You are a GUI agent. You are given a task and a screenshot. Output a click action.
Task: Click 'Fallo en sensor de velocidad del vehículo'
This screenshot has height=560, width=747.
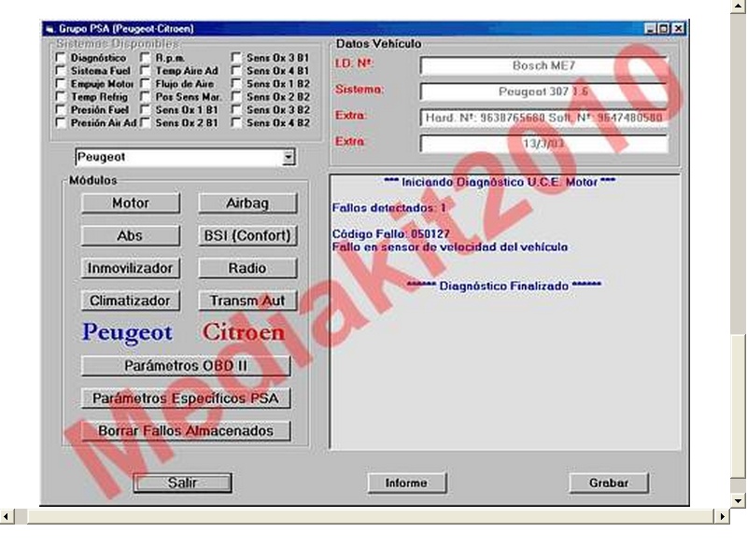[450, 247]
